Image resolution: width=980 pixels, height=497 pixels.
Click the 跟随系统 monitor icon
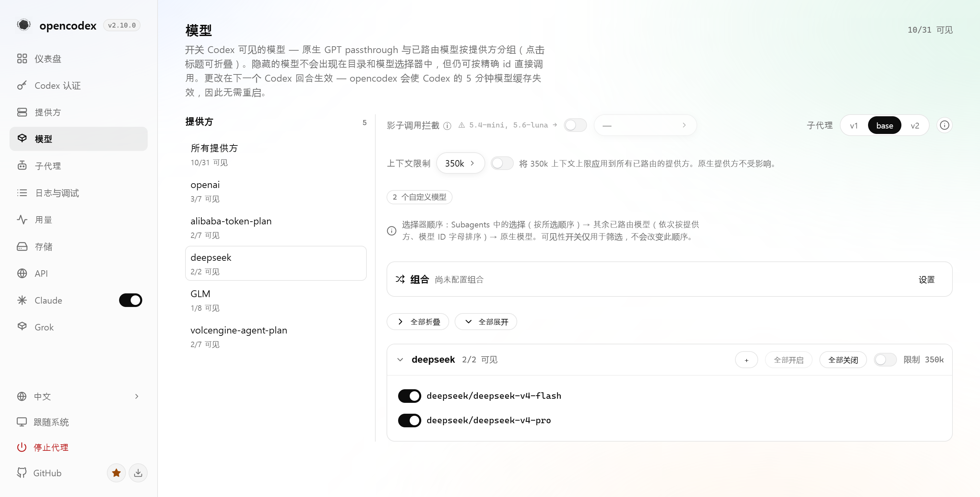point(22,422)
